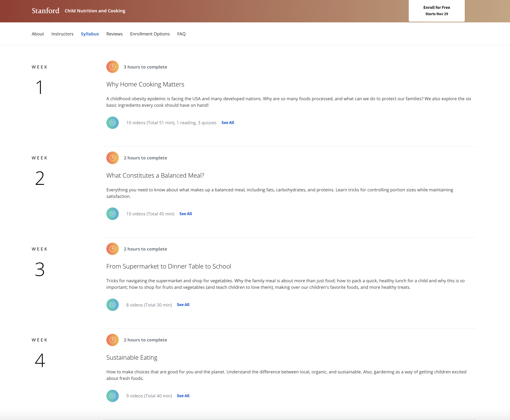Viewport: 510px width, 420px height.
Task: Open the Enrollment Options tab
Action: coord(150,34)
